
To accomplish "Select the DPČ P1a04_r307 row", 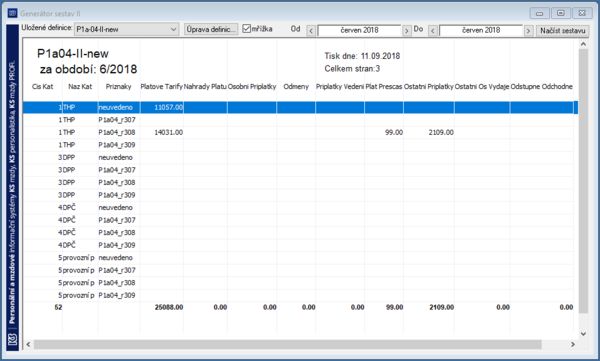I will coord(298,220).
